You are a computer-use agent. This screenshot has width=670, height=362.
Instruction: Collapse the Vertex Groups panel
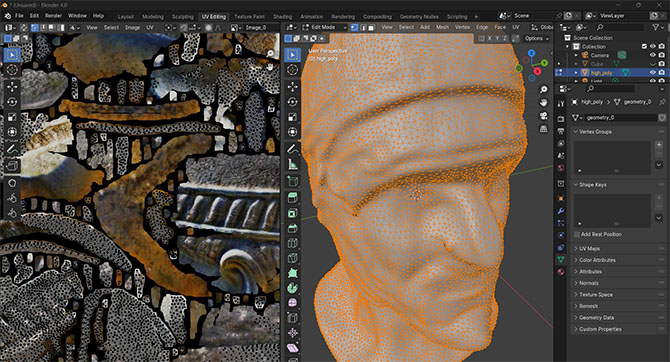618,132
